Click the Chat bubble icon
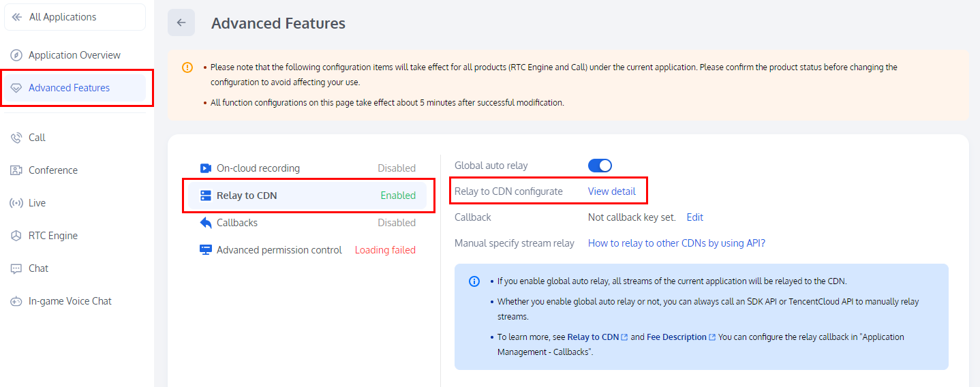The height and width of the screenshot is (387, 980). tap(16, 268)
